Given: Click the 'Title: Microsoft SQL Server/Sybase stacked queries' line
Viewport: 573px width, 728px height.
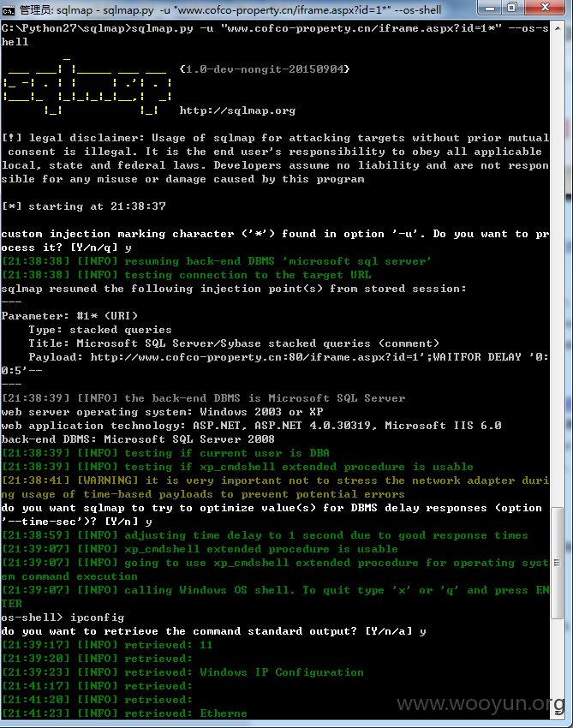Looking at the screenshot, I should 234,343.
